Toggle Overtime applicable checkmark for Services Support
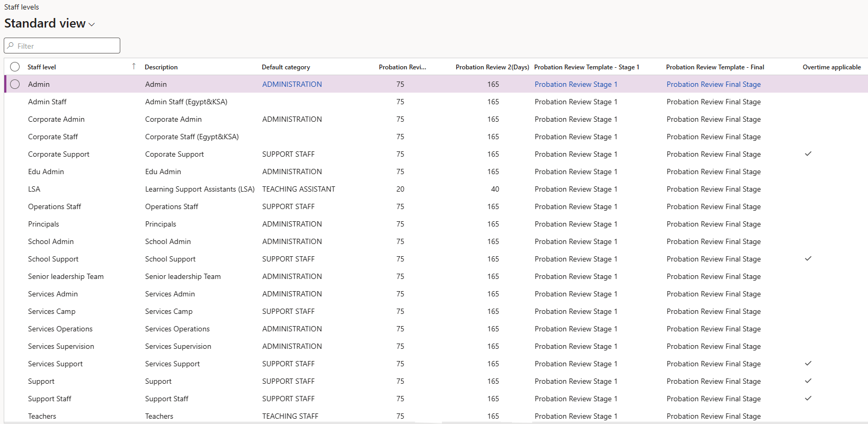868x424 pixels. point(808,364)
